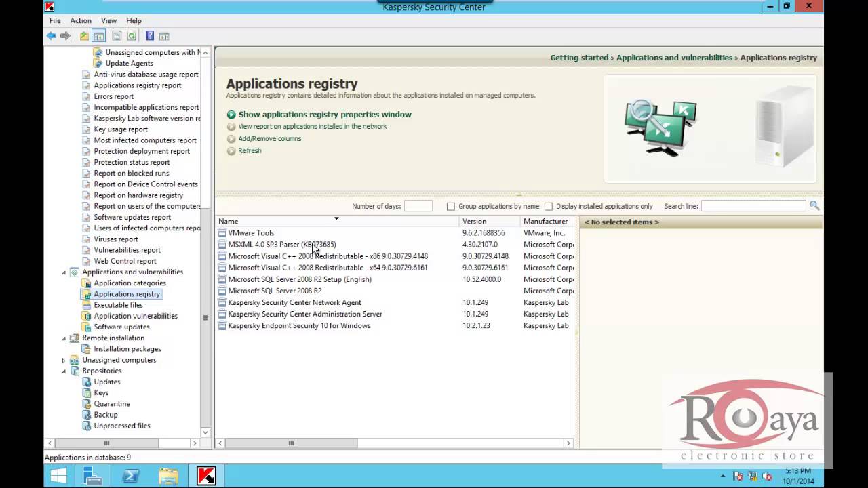Viewport: 868px width, 488px height.
Task: Click Show applications registry properties window link
Action: tap(325, 115)
